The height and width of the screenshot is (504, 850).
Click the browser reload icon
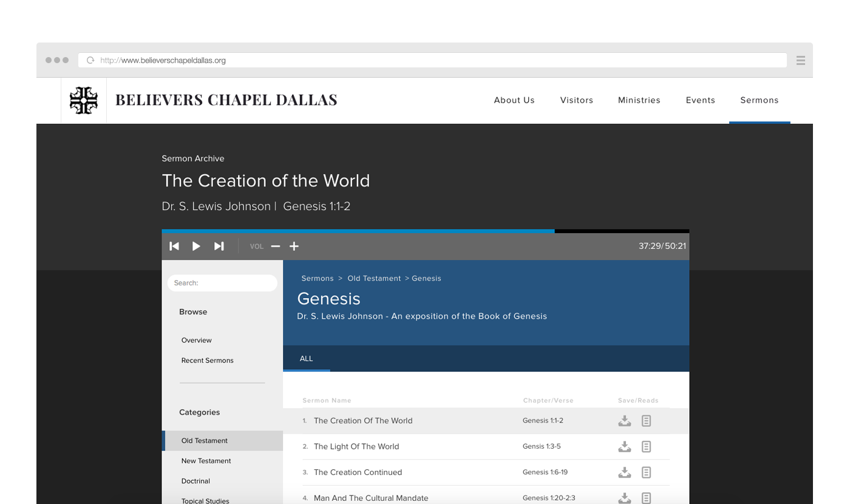click(x=90, y=60)
